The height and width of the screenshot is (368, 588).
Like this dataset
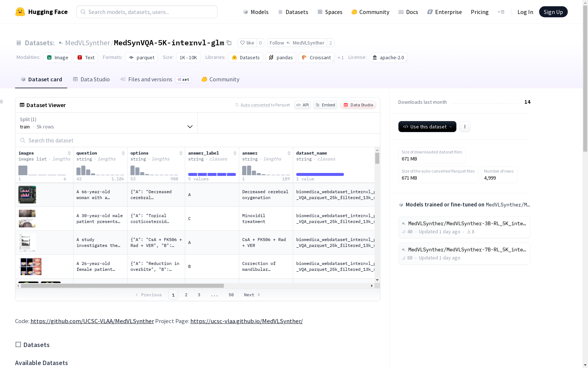[247, 43]
